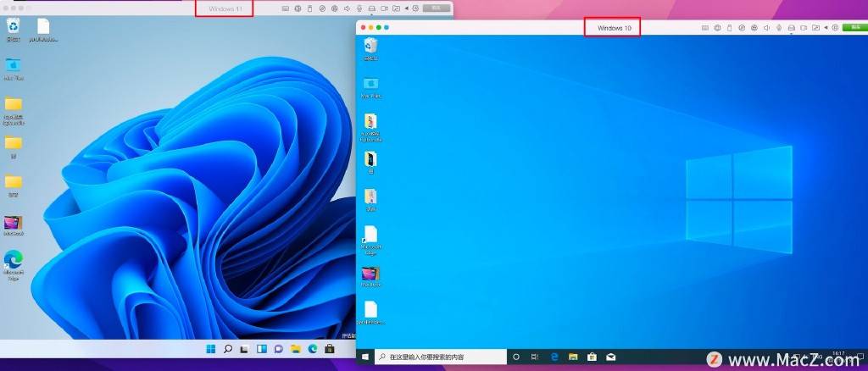
Task: Open Task View on Windows 10 taskbar
Action: tap(535, 357)
